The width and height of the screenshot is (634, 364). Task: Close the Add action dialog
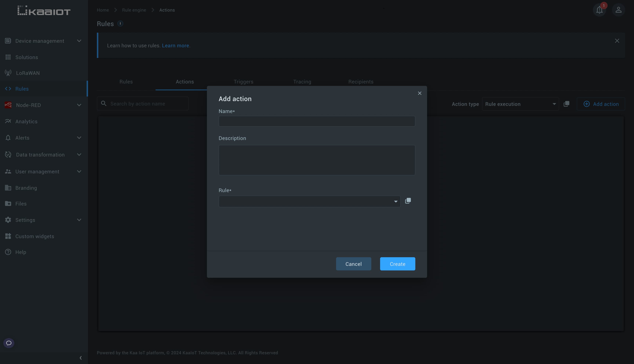click(x=420, y=93)
